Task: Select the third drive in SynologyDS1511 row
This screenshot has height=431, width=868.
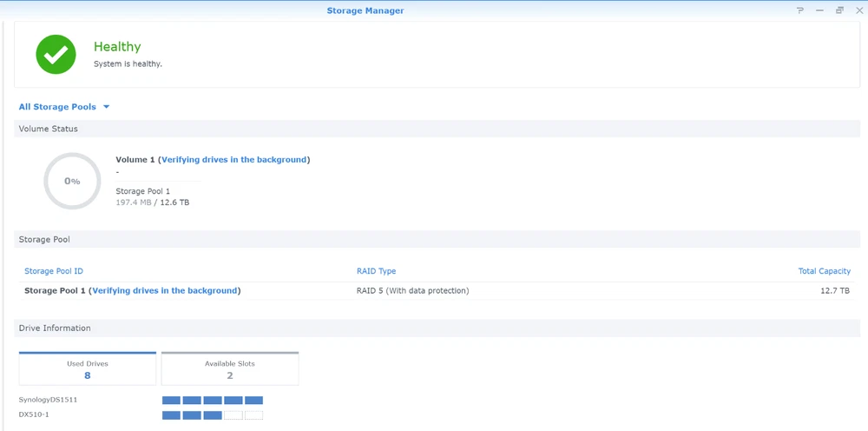Action: (x=213, y=401)
